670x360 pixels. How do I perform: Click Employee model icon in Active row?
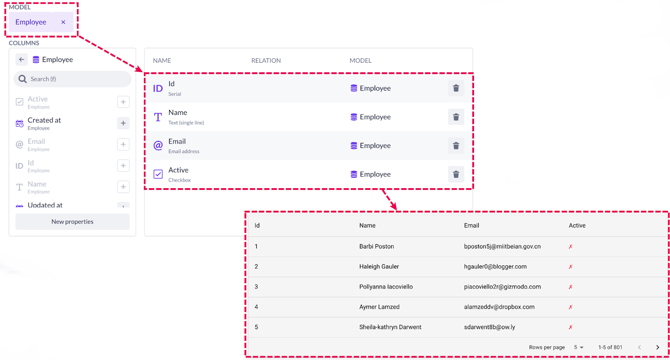pyautogui.click(x=354, y=174)
